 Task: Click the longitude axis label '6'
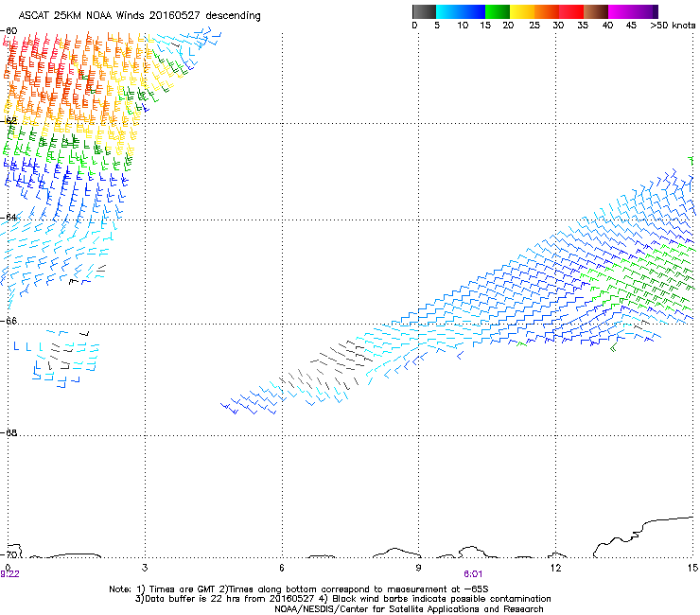coord(282,568)
